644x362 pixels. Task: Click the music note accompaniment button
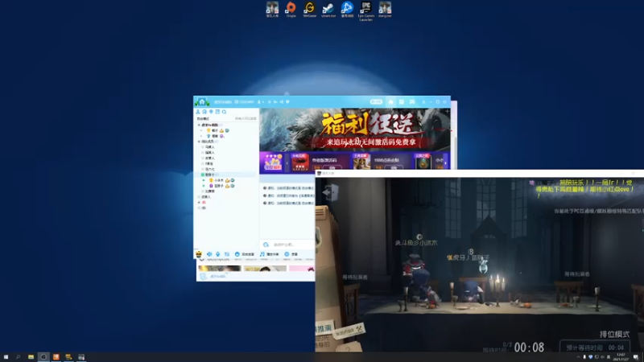point(270,254)
